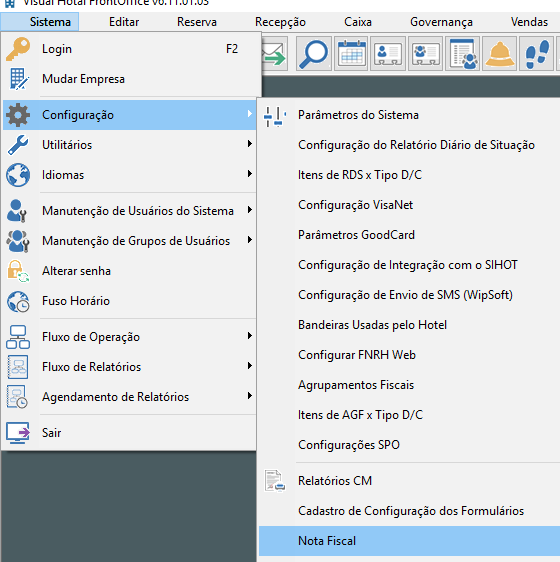
Task: Expand Manutenção de Usuários do Sistema arrow
Action: pos(250,210)
